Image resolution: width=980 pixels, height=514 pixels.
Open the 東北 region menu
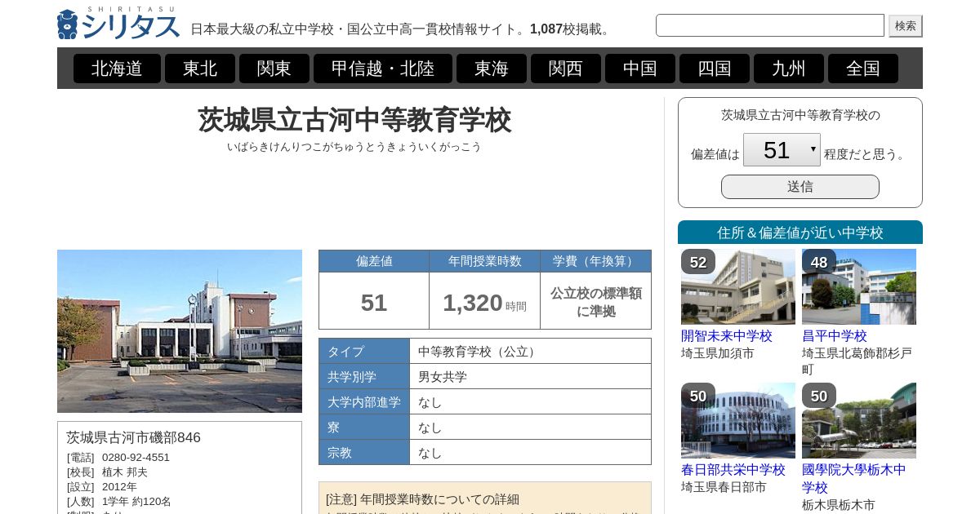point(200,69)
